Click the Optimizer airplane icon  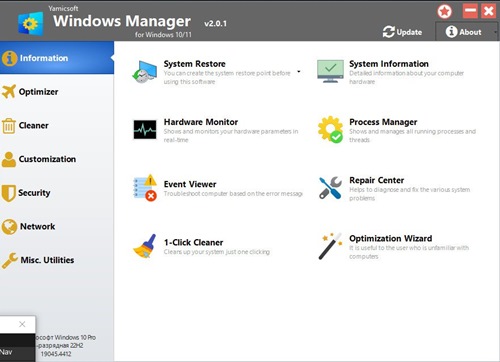point(9,92)
